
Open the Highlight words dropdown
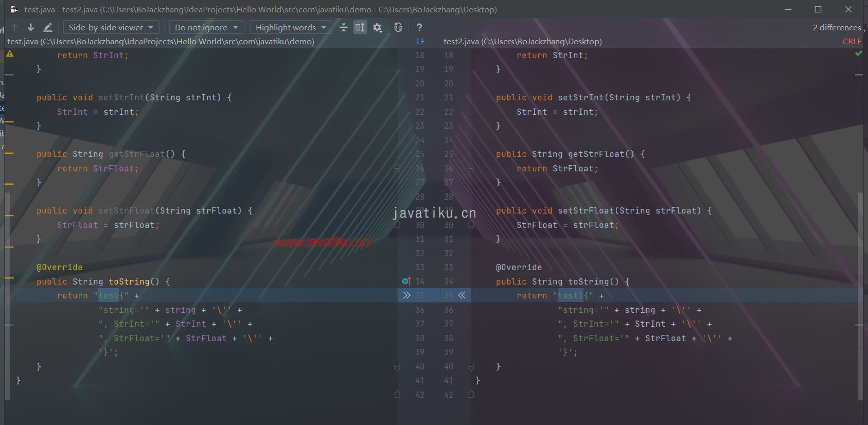click(x=291, y=28)
